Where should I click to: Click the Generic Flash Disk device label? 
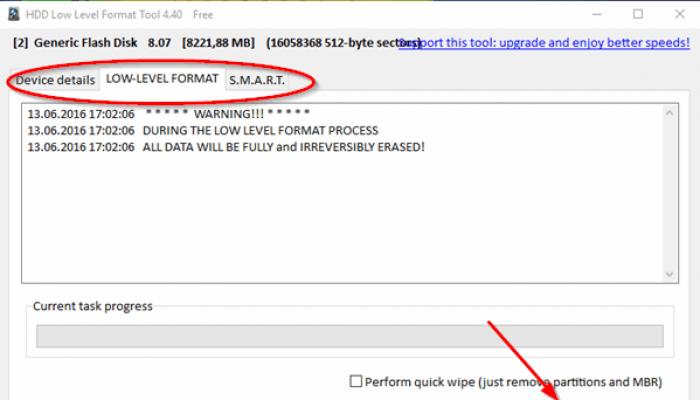86,43
